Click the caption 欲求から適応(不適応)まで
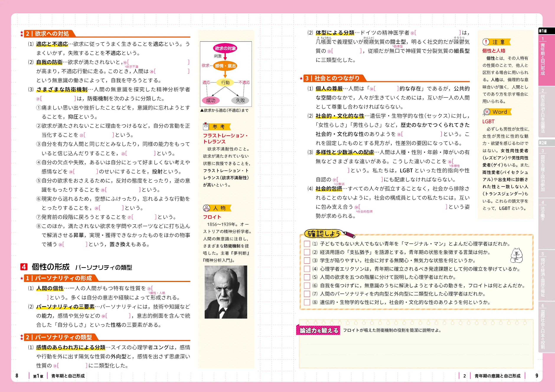555x392 pixels. (225, 110)
